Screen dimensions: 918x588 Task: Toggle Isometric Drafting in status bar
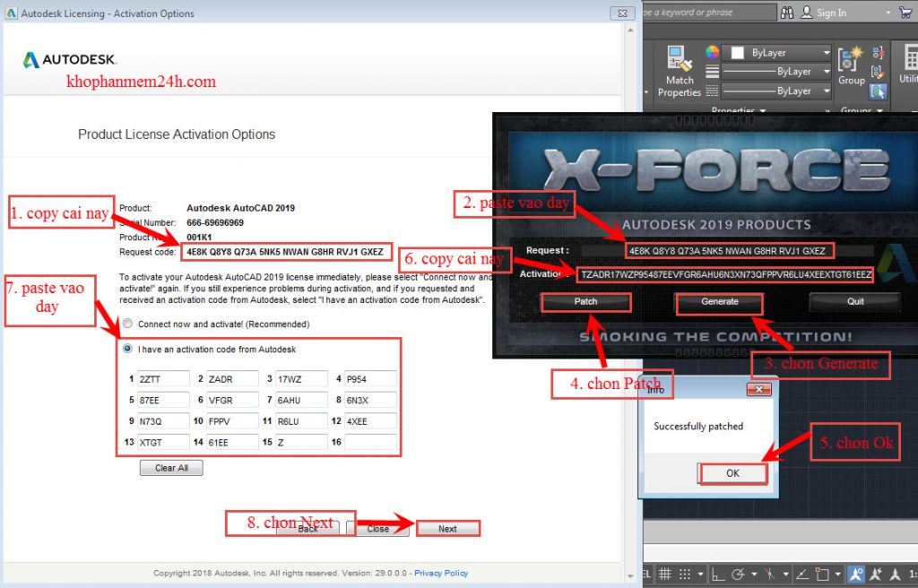pyautogui.click(x=770, y=574)
